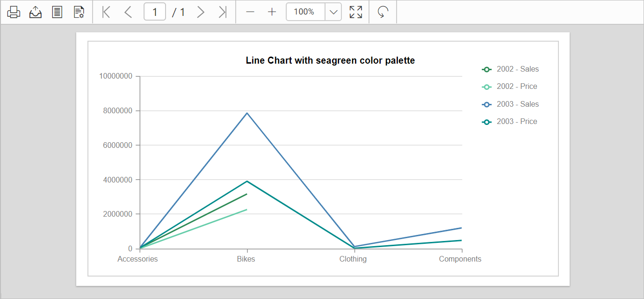Zoom in with the plus icon
Viewport: 644px width, 299px height.
tap(272, 12)
